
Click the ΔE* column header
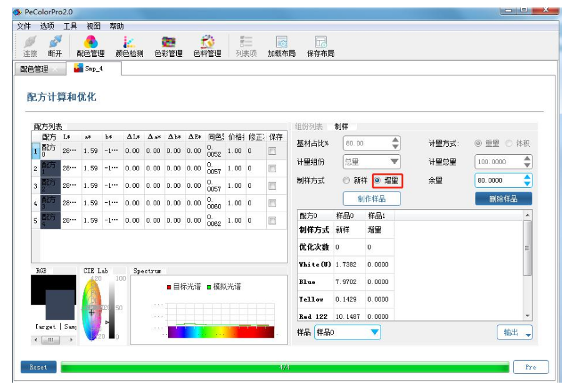point(195,137)
